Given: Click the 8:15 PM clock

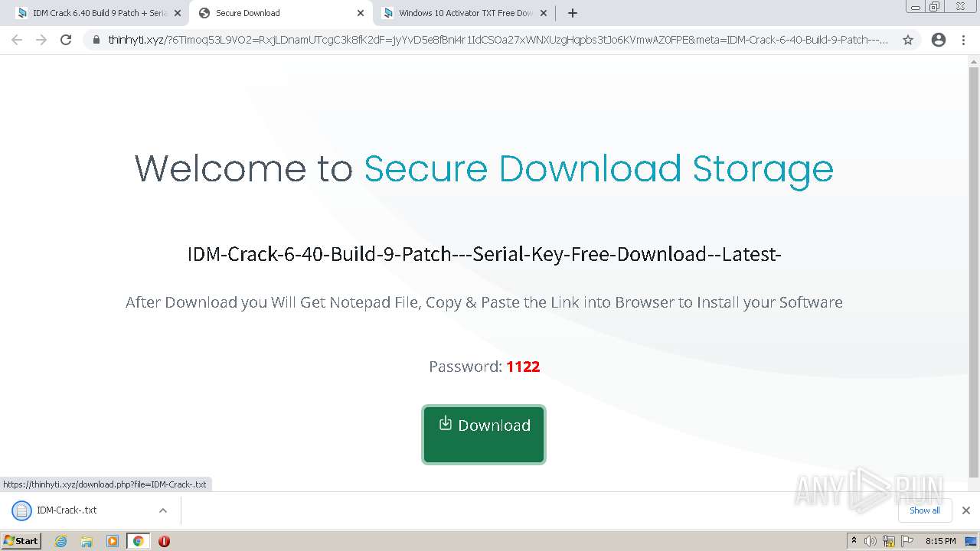Looking at the screenshot, I should (x=940, y=541).
